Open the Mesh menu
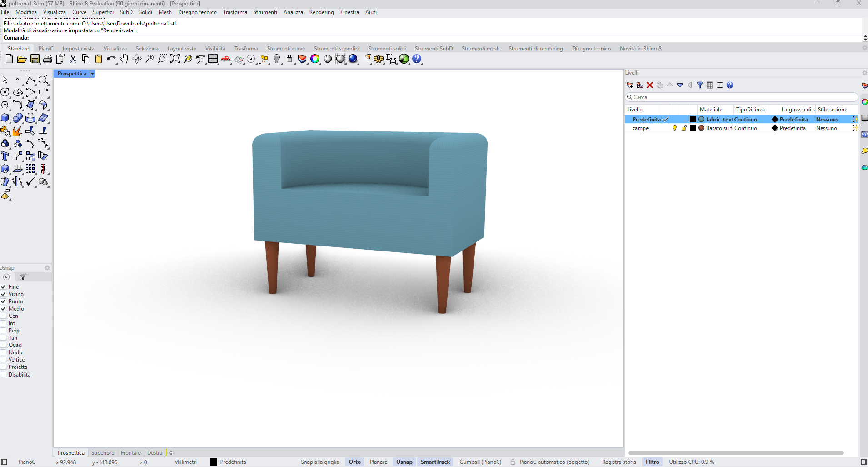 pos(165,12)
